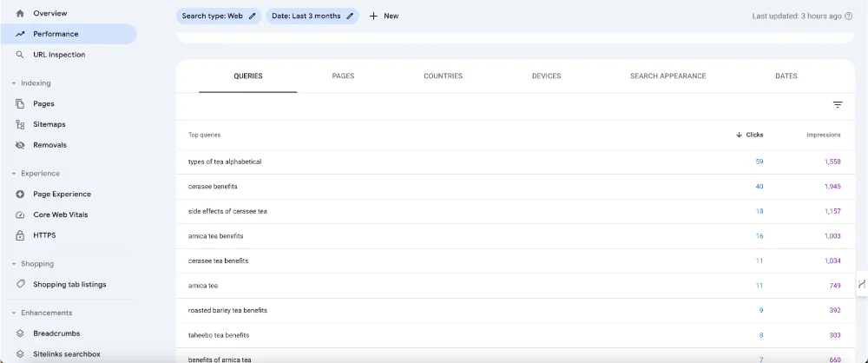Switch to the Dates tab
The height and width of the screenshot is (363, 868).
786,76
